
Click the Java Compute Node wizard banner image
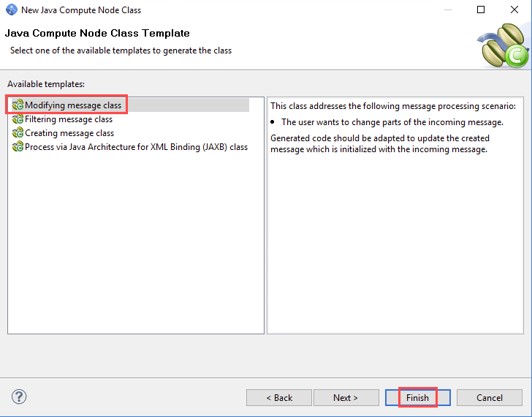(x=503, y=45)
